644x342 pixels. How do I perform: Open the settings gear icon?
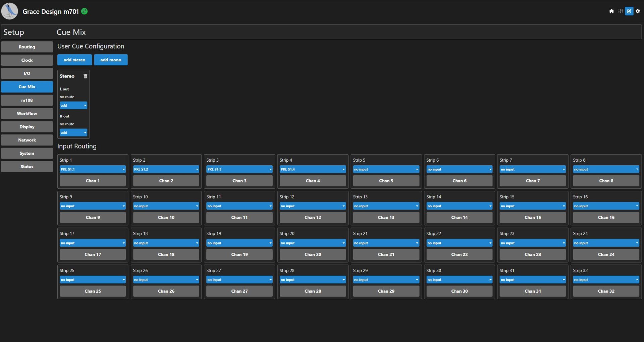pyautogui.click(x=638, y=11)
